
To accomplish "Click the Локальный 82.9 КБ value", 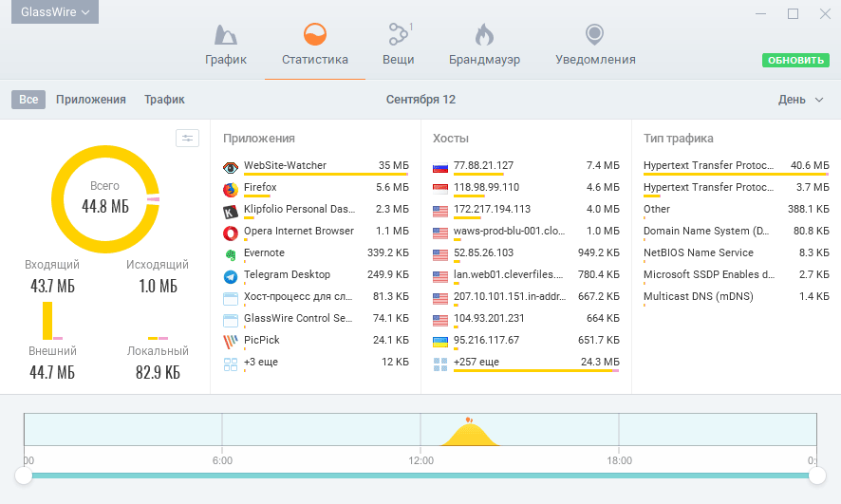I will (x=158, y=372).
